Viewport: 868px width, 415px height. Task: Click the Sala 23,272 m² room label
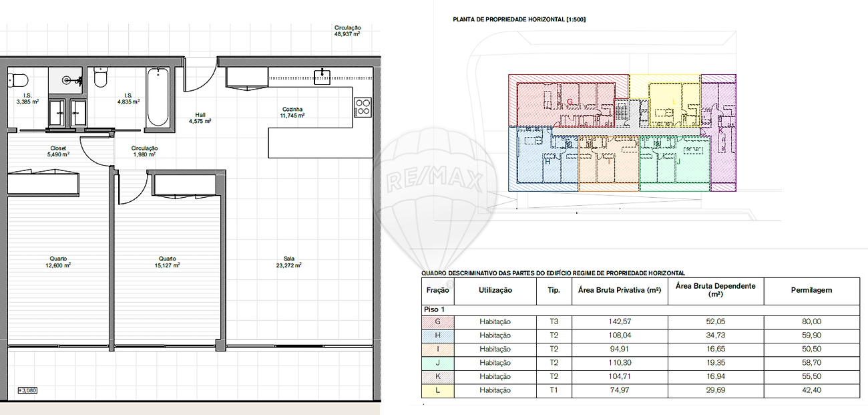pyautogui.click(x=288, y=262)
